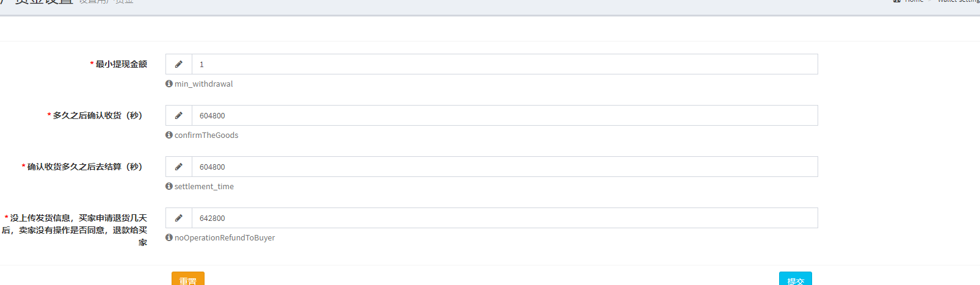Viewport: 980px width, 285px height.
Task: Focus the 最小提现金额 input containing 1
Action: click(x=505, y=64)
